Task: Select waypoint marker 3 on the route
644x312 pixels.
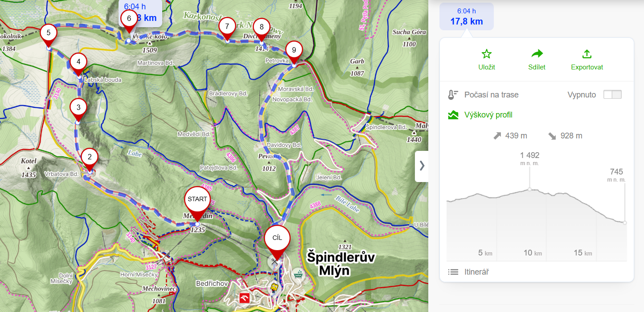Action: (78, 108)
